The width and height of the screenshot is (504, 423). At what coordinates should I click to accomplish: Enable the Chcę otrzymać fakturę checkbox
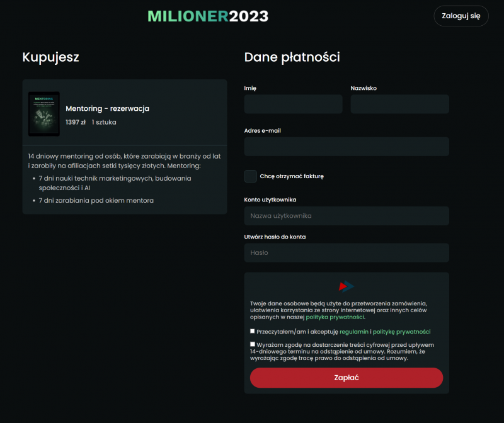pyautogui.click(x=251, y=176)
